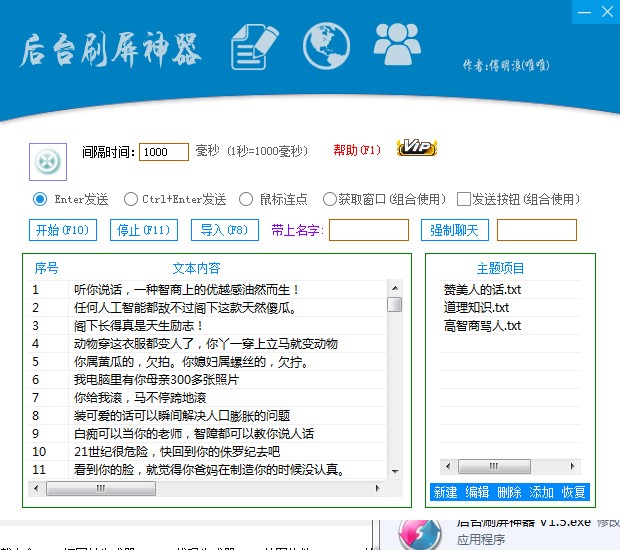Click the globe icon in header
Viewport: 620px width, 550px height.
click(x=326, y=46)
